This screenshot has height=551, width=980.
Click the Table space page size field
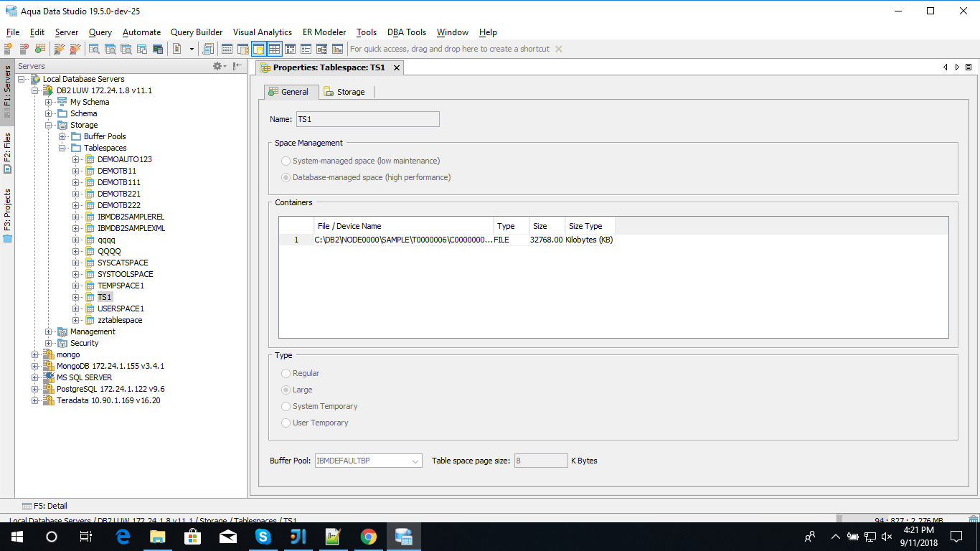(x=541, y=461)
